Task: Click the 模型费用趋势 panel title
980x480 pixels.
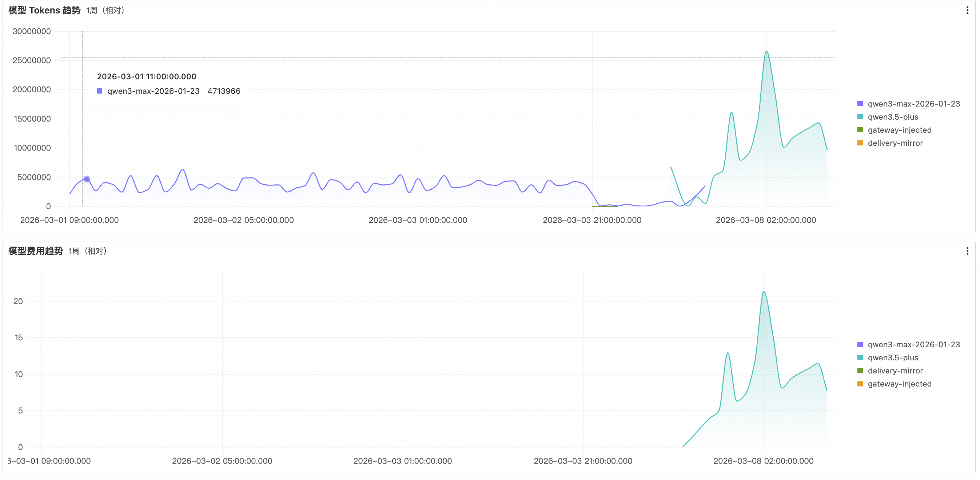Action: tap(35, 251)
